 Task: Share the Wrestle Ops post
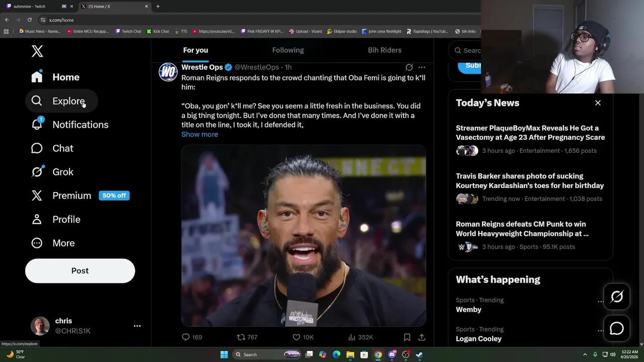pyautogui.click(x=422, y=337)
